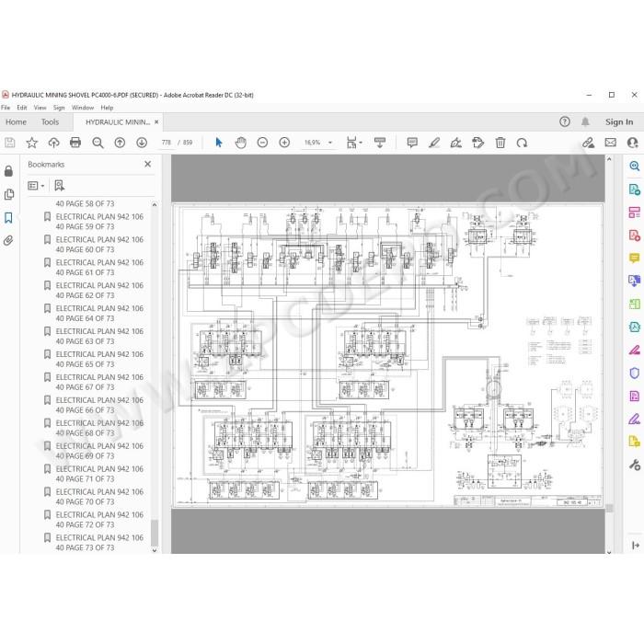Open bookmark ELECTRICAL PLAN PAGE 64 OF 73

point(99,314)
